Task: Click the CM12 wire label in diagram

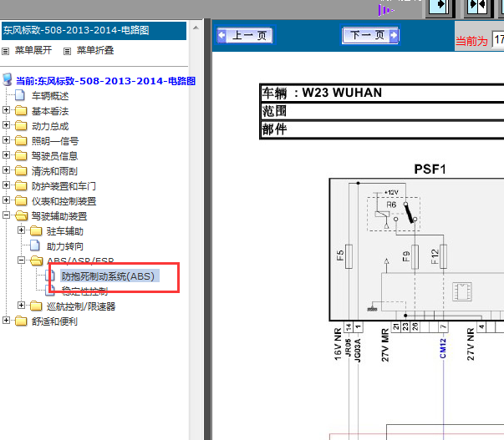Action: click(443, 348)
